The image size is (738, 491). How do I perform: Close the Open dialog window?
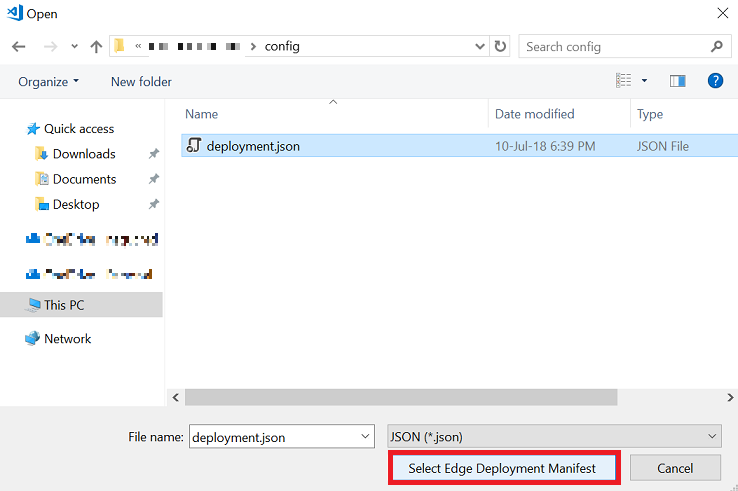click(723, 13)
